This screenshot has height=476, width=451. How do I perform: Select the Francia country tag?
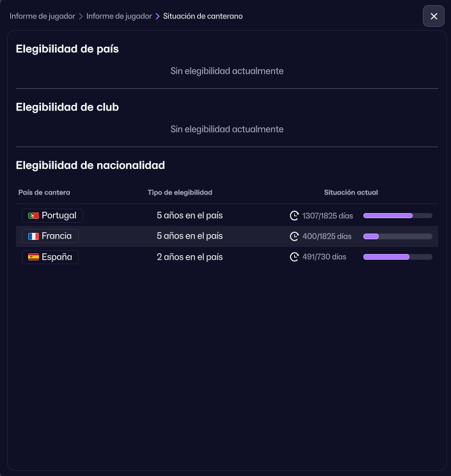coord(51,236)
